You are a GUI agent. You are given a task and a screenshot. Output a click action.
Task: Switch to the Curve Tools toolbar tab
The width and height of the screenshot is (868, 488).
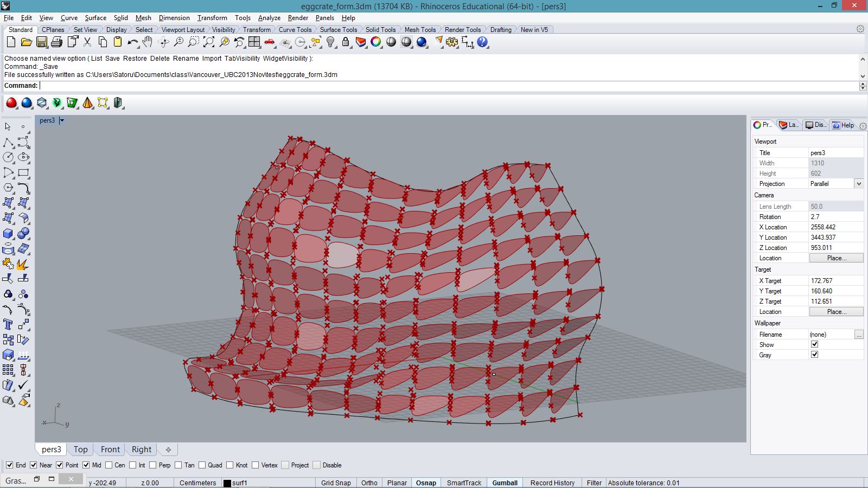coord(295,30)
